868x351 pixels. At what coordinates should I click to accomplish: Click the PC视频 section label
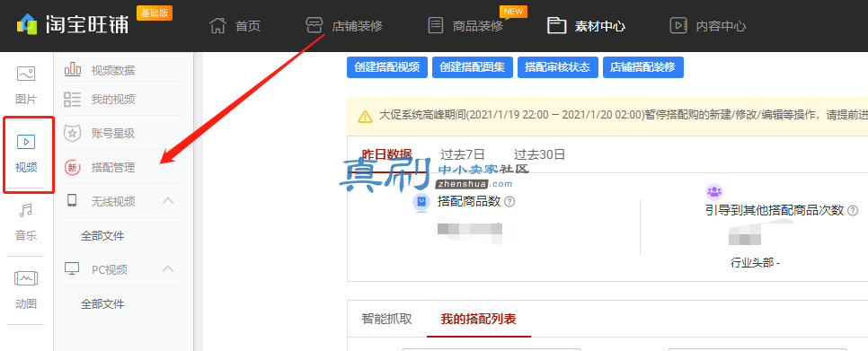[110, 269]
